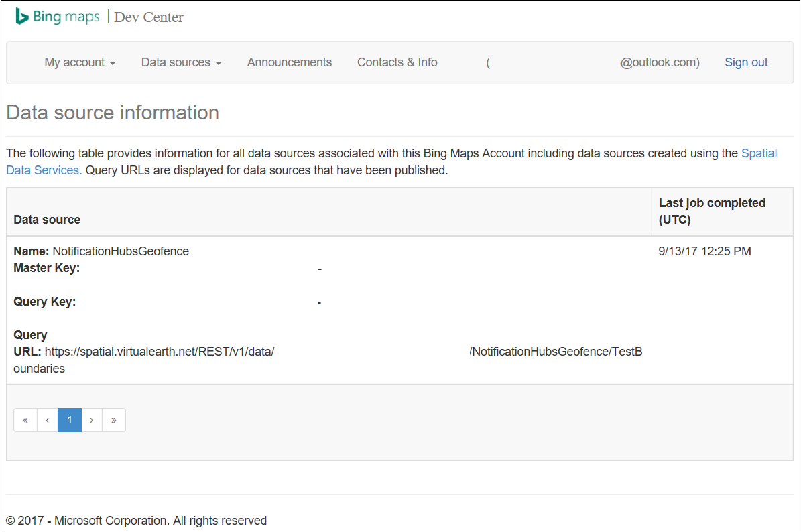Open the My account dropdown

[x=75, y=62]
